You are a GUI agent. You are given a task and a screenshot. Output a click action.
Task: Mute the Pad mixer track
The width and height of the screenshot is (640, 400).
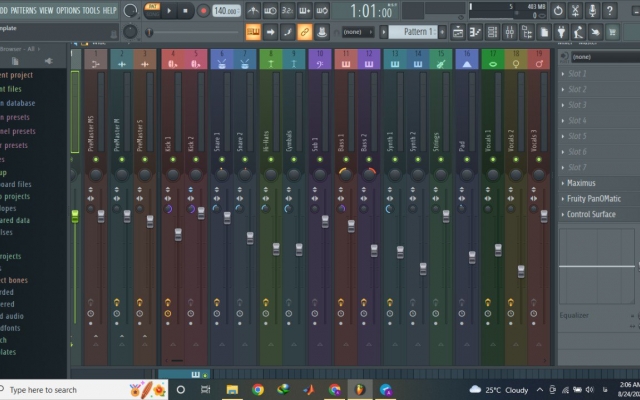(x=467, y=160)
